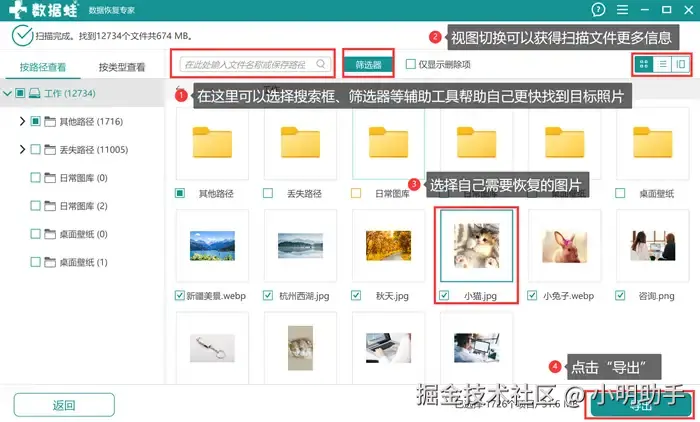The height and width of the screenshot is (422, 700).
Task: Toggle 仅显示删除项 checkbox
Action: [410, 64]
